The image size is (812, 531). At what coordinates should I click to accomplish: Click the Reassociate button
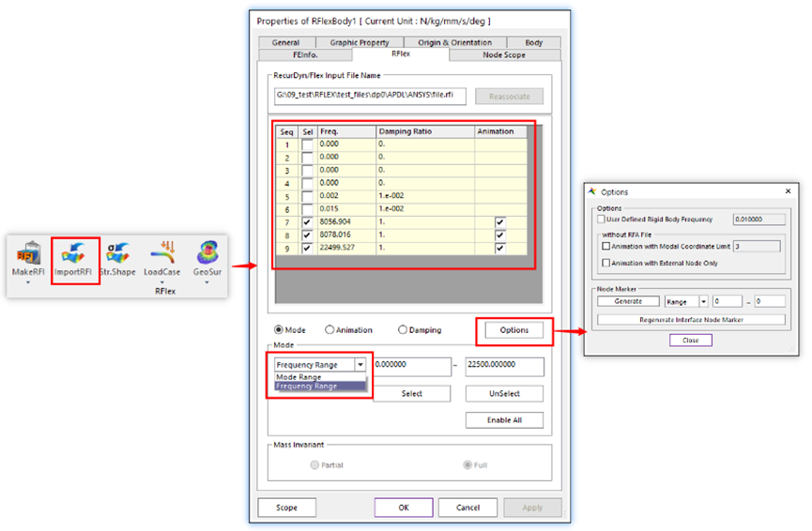click(x=509, y=97)
